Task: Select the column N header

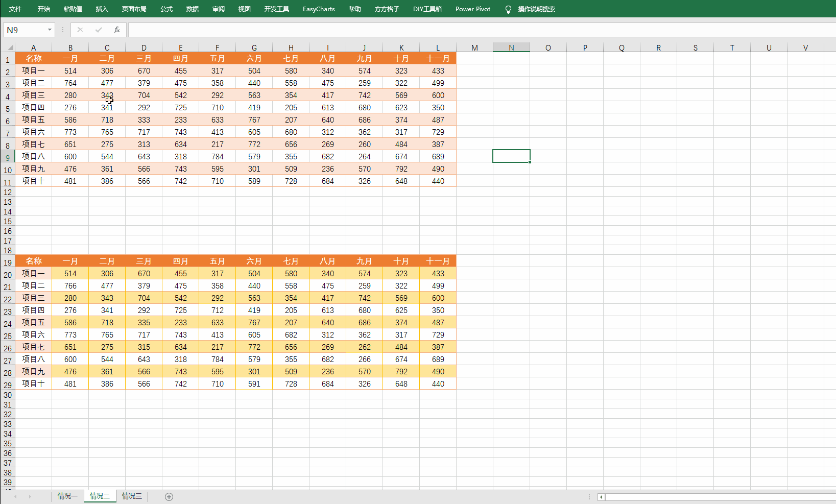Action: [511, 47]
